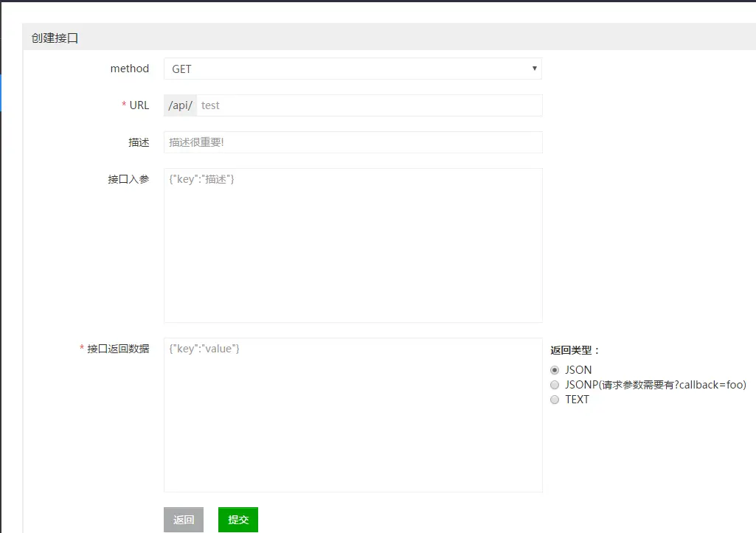
Task: Open the method GET dropdown
Action: [353, 69]
